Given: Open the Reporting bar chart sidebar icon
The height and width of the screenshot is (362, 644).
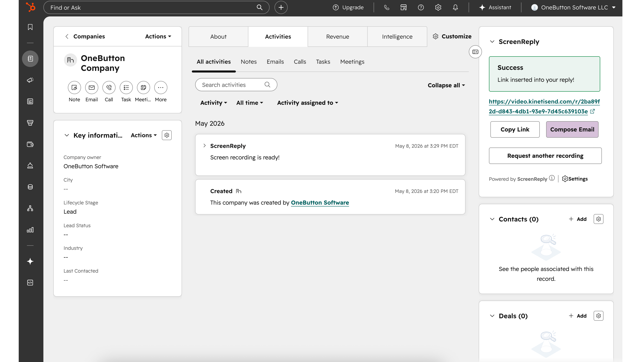Looking at the screenshot, I should pyautogui.click(x=30, y=230).
